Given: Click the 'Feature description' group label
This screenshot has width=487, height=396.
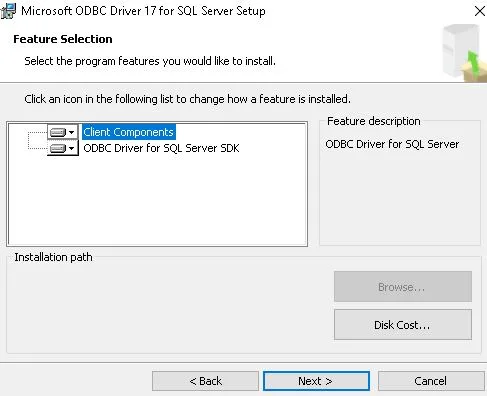Looking at the screenshot, I should coord(373,121).
